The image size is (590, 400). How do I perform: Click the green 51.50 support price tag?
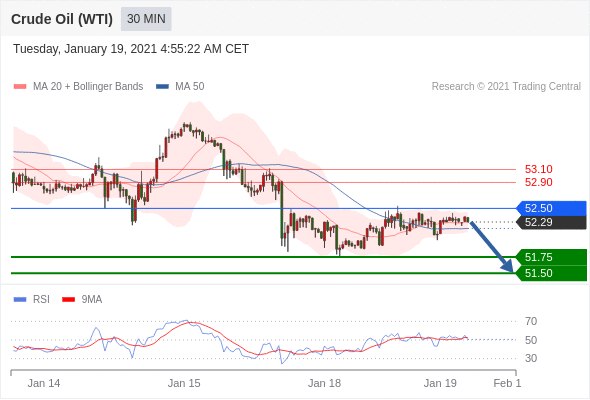click(551, 273)
